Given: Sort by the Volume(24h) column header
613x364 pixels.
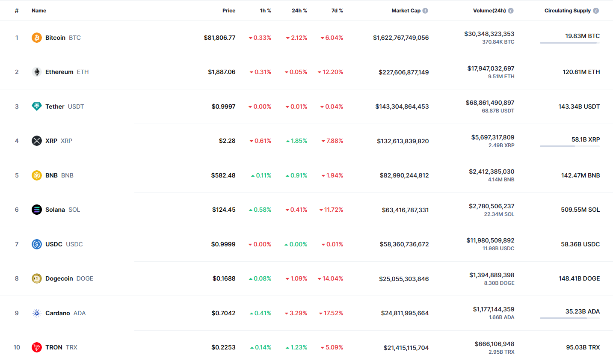Looking at the screenshot, I should [489, 11].
